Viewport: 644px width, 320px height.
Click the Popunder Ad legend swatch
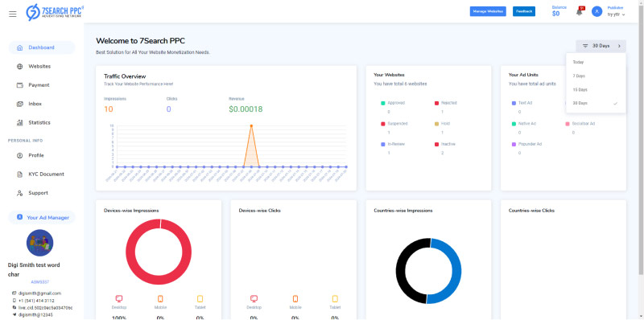[x=514, y=145]
